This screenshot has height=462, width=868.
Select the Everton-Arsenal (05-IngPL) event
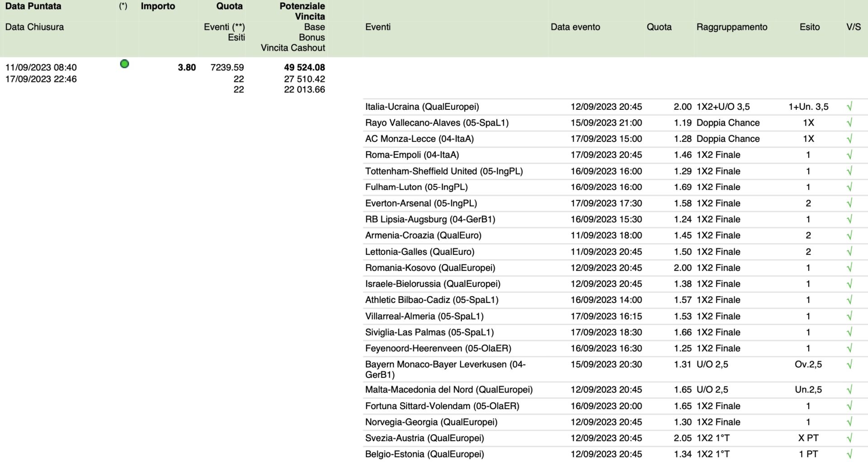[x=421, y=203]
